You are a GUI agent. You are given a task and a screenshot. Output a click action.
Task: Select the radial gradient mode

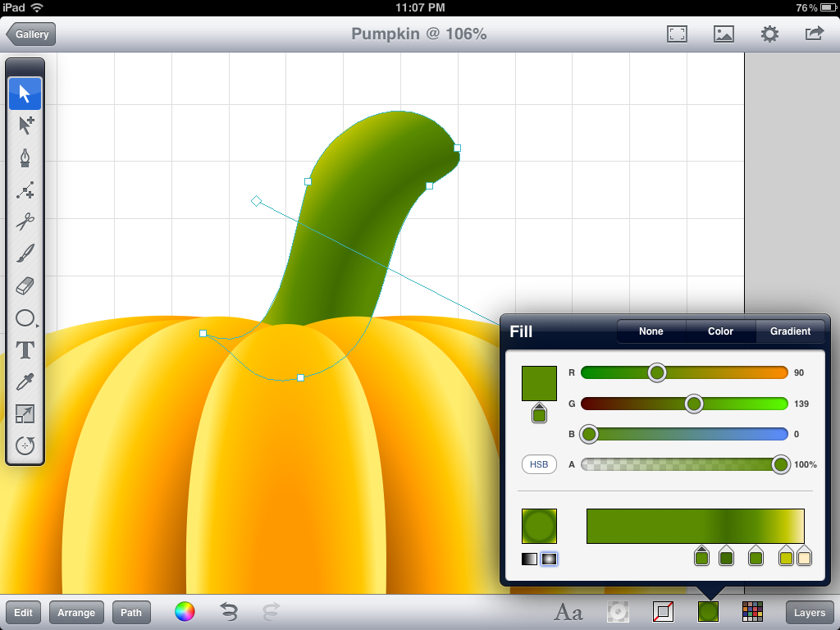550,559
